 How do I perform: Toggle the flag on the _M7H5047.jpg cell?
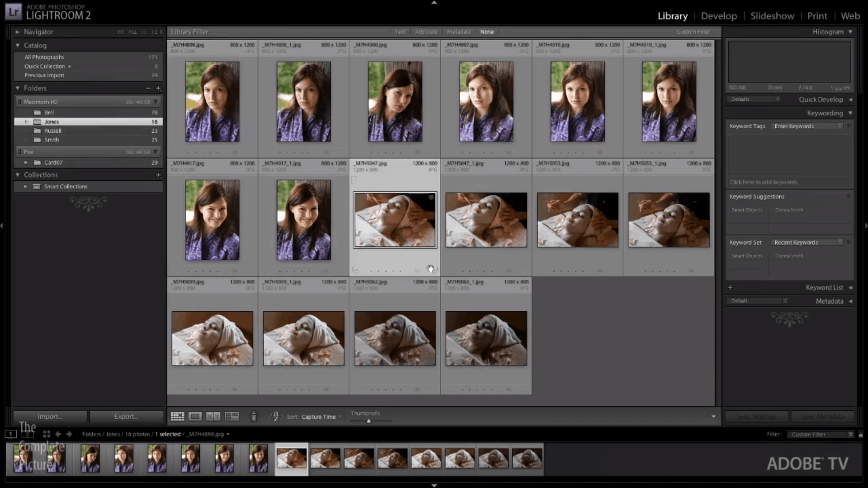pos(354,180)
